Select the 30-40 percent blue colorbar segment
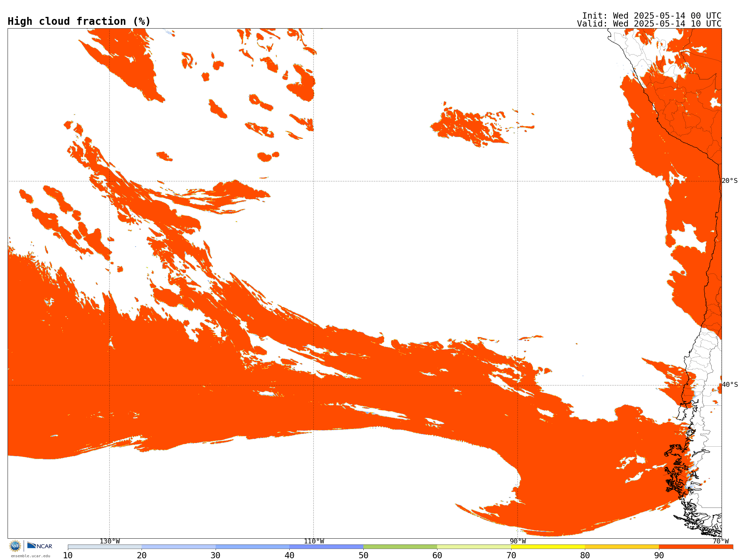The width and height of the screenshot is (744, 560). point(252,547)
